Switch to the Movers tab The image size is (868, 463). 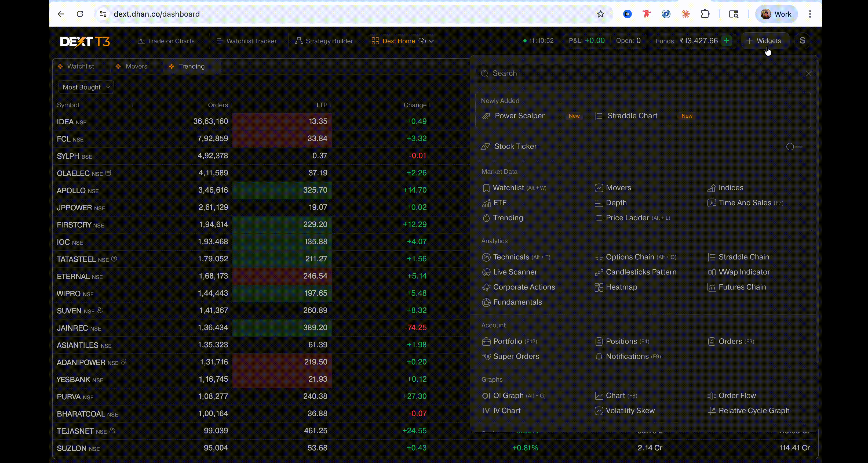(x=132, y=66)
